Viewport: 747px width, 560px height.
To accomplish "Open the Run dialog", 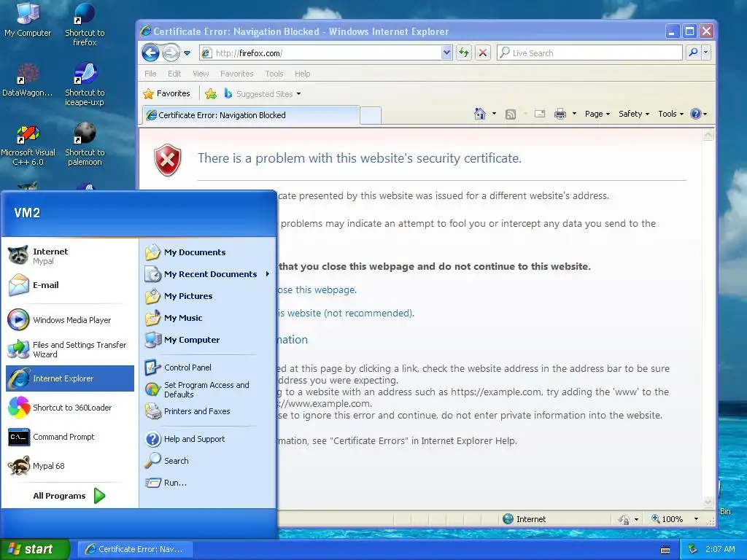I will click(208, 483).
